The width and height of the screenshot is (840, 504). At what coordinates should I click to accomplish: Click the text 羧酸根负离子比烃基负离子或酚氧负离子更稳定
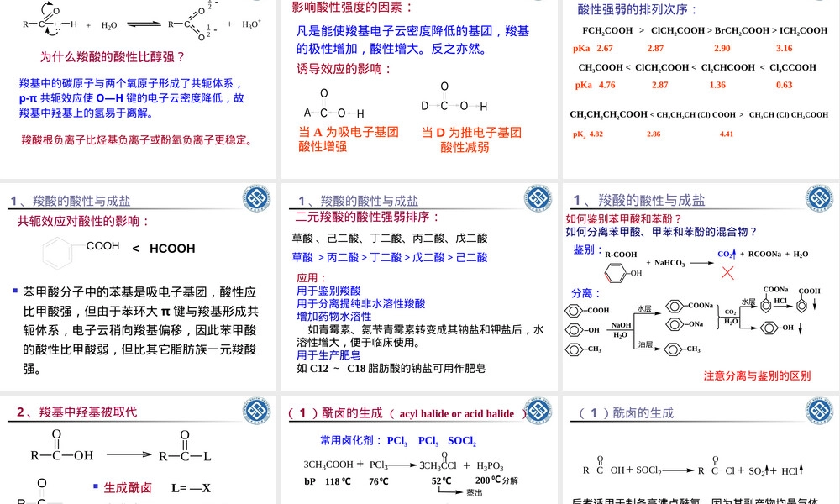pos(137,140)
